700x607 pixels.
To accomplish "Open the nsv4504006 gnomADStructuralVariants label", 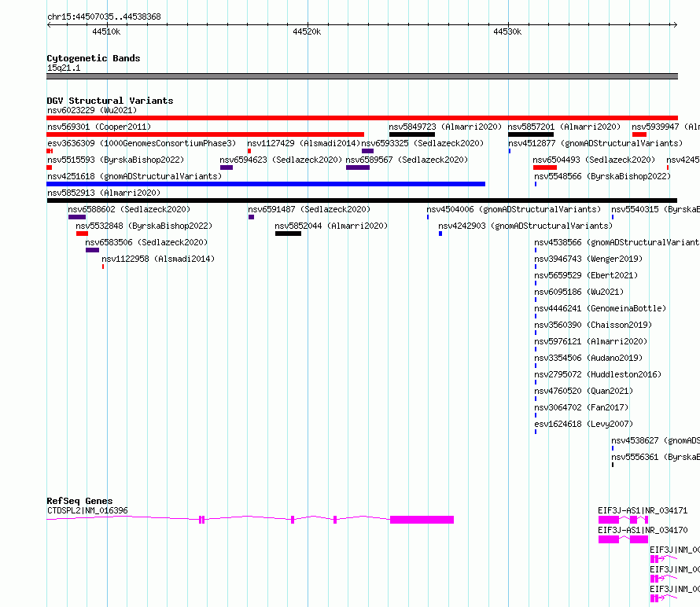I will pyautogui.click(x=514, y=209).
